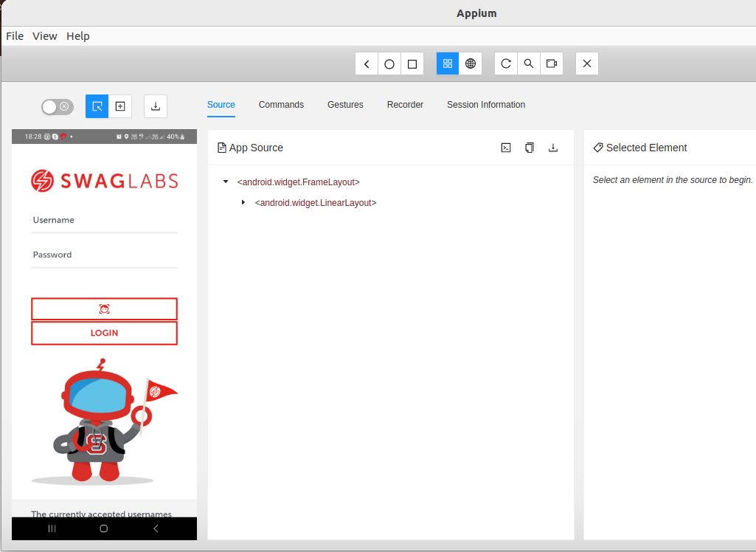This screenshot has width=756, height=552.
Task: Start recording with the camera icon
Action: coord(552,63)
